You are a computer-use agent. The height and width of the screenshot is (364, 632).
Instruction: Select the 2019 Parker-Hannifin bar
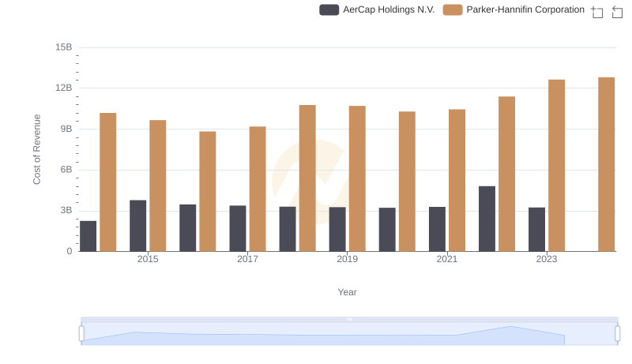(x=357, y=178)
